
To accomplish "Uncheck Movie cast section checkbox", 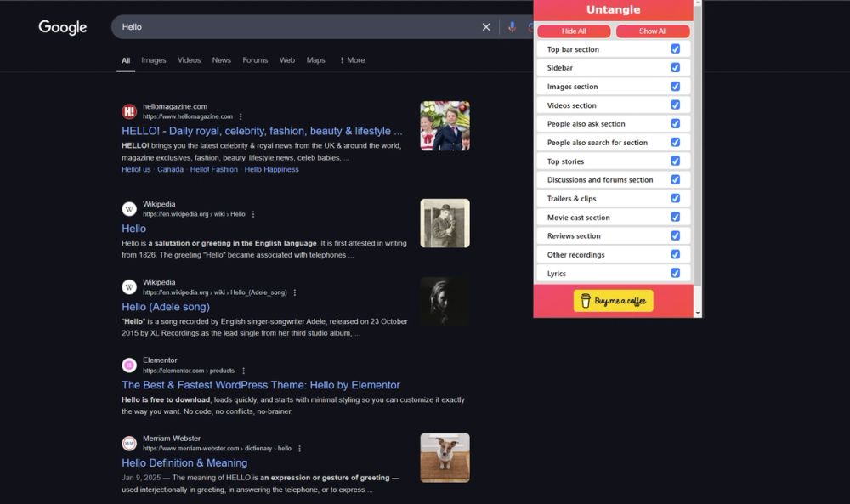I will (x=676, y=217).
